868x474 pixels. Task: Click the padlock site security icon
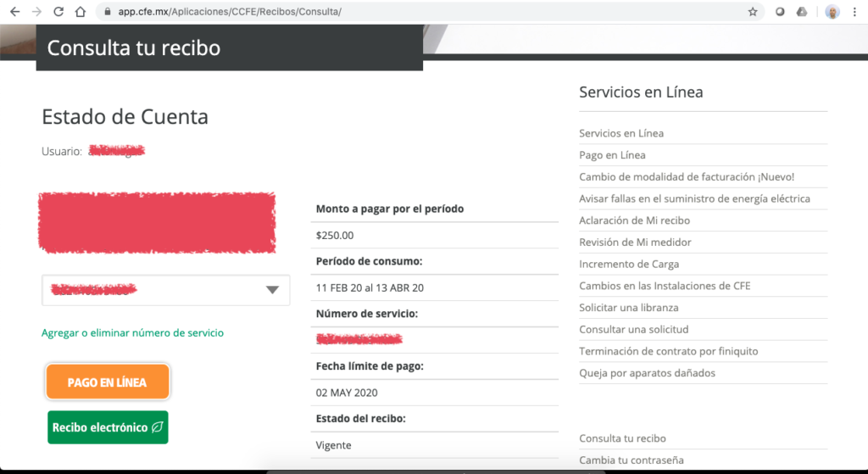point(108,12)
